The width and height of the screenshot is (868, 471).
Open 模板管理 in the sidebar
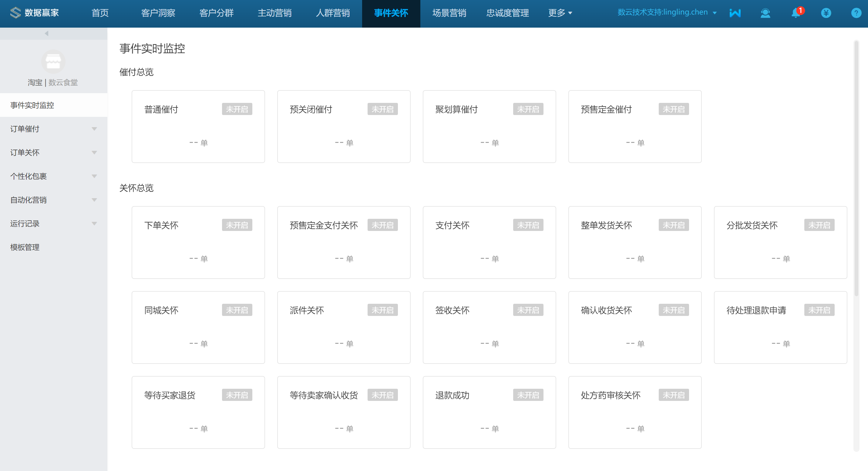click(x=54, y=247)
